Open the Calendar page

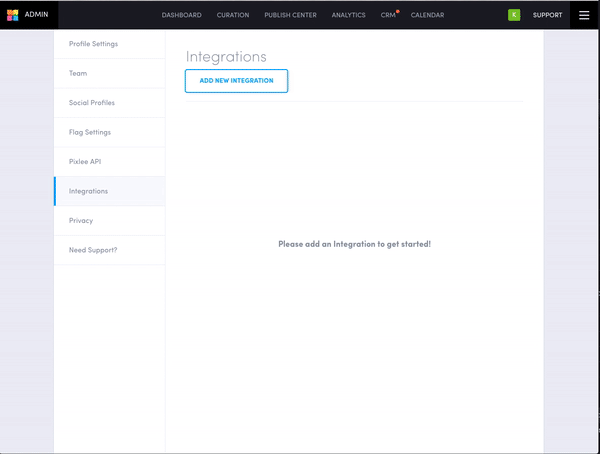coord(427,15)
